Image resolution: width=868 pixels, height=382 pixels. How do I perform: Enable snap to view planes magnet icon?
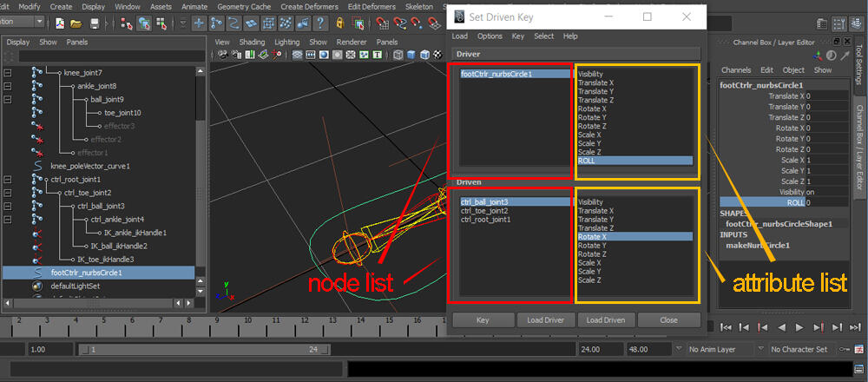(433, 23)
